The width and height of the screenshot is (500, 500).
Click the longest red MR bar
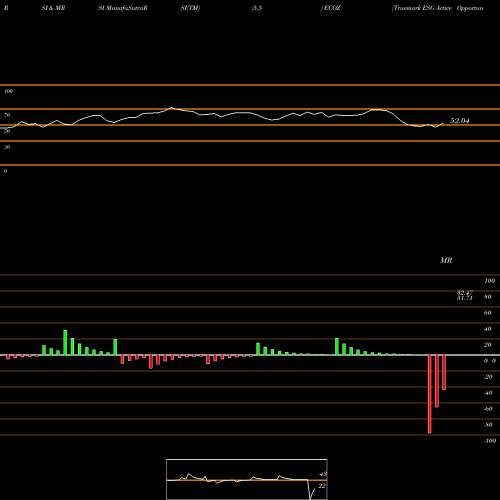430,394
